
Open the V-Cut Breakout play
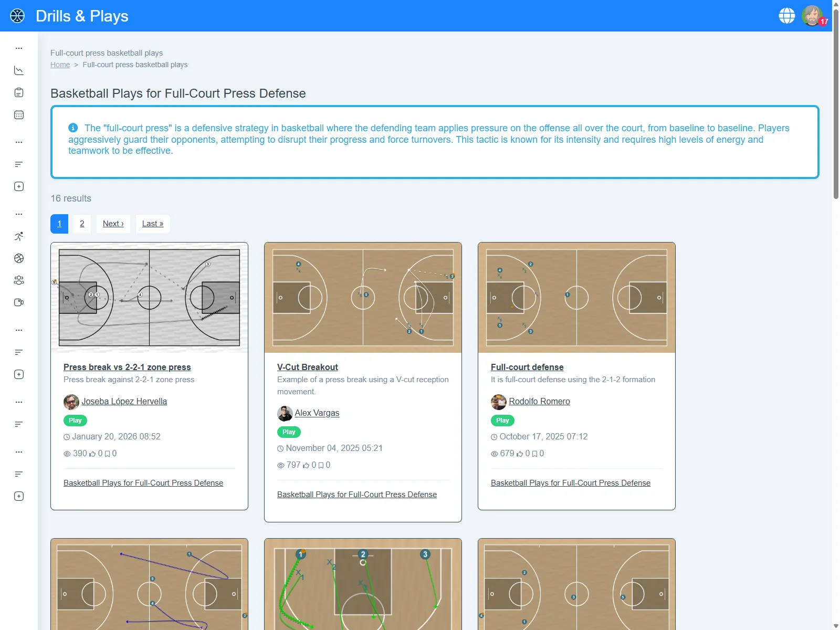pyautogui.click(x=307, y=367)
